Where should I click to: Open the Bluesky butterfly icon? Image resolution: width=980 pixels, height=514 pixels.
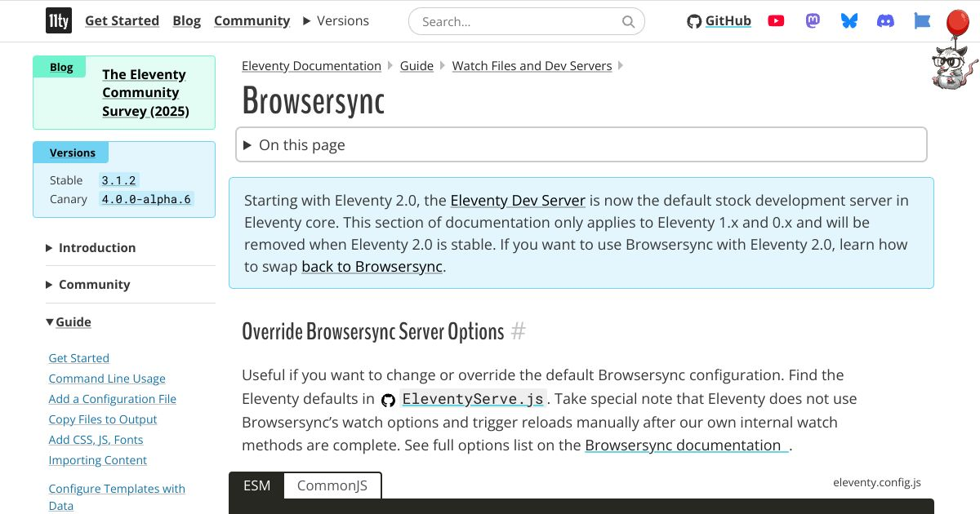849,21
